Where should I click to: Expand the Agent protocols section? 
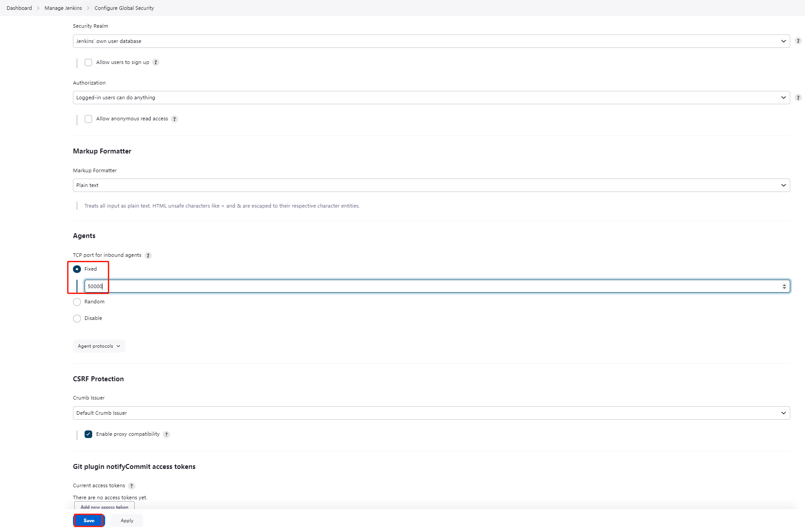click(x=99, y=346)
